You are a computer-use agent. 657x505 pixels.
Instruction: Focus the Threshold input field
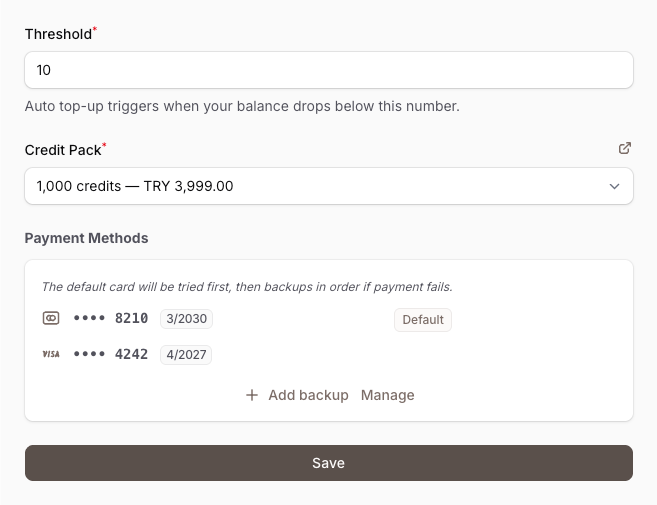pyautogui.click(x=328, y=70)
